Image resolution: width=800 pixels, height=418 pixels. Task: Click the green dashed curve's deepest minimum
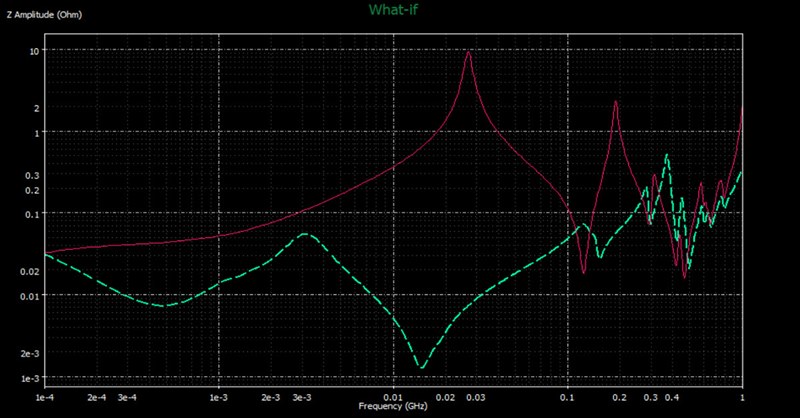pyautogui.click(x=421, y=368)
